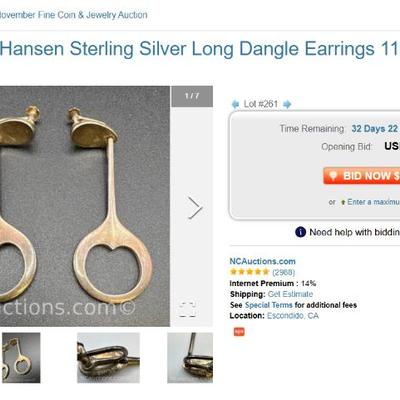
Task: Go to previous lot with left arrow
Action: (235, 104)
